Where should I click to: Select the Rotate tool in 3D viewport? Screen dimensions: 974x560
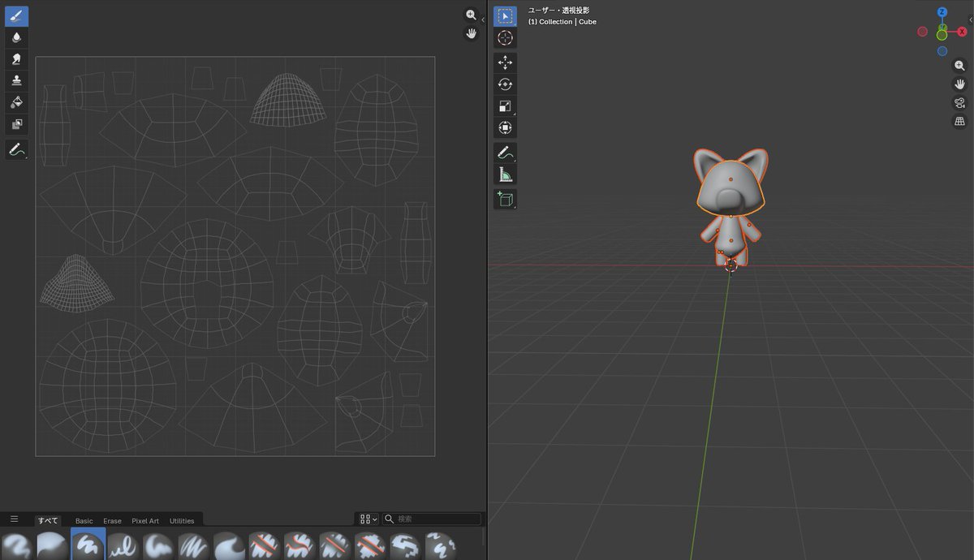(505, 84)
